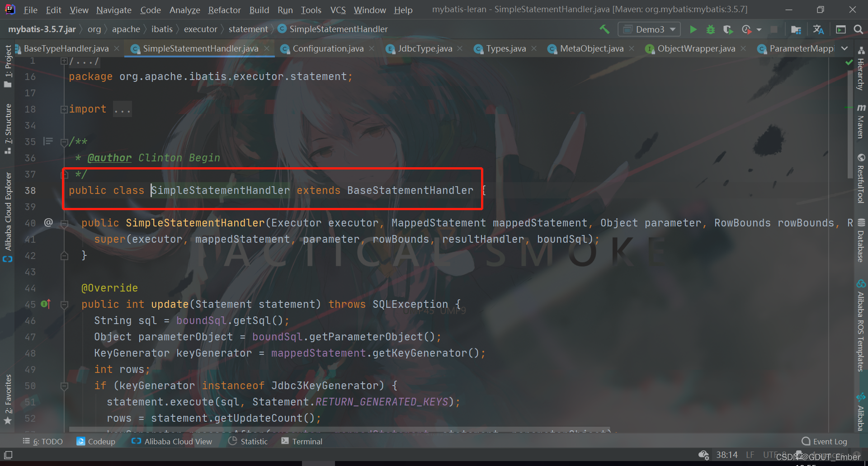
Task: Open the Statistic tool window
Action: 248,441
